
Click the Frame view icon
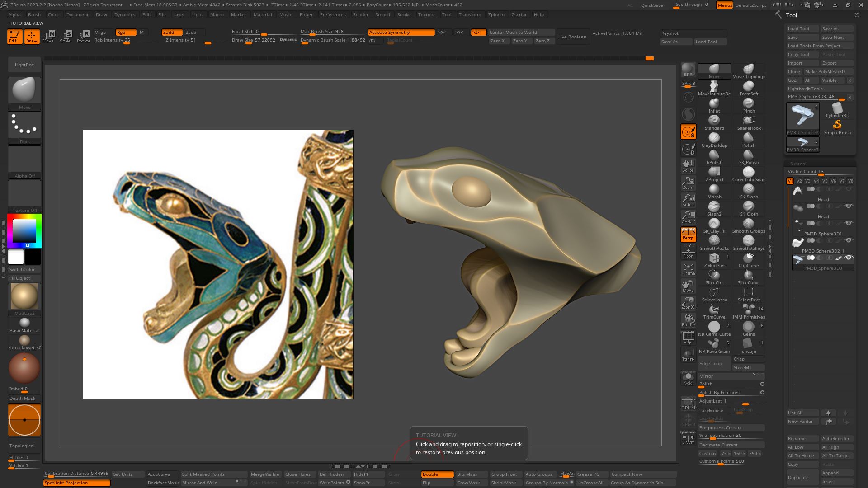[x=688, y=269]
